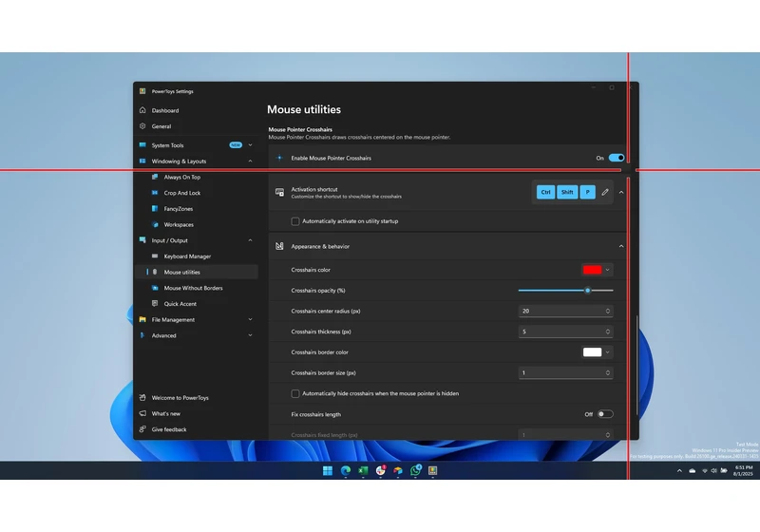Open the white Crosshairs border color picker
This screenshot has height=532, width=760.
(598, 352)
